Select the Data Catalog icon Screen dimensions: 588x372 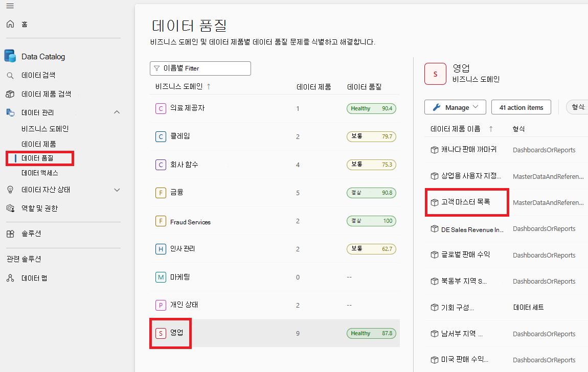click(10, 56)
